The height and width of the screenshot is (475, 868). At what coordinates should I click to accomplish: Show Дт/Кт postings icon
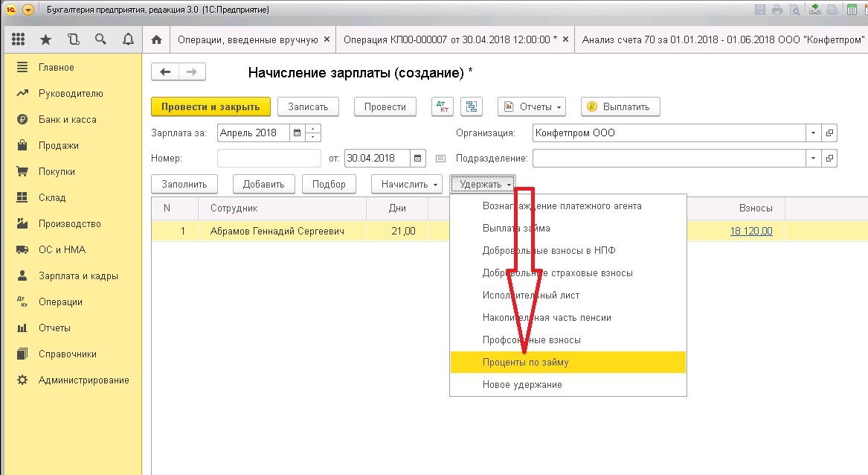(x=443, y=107)
